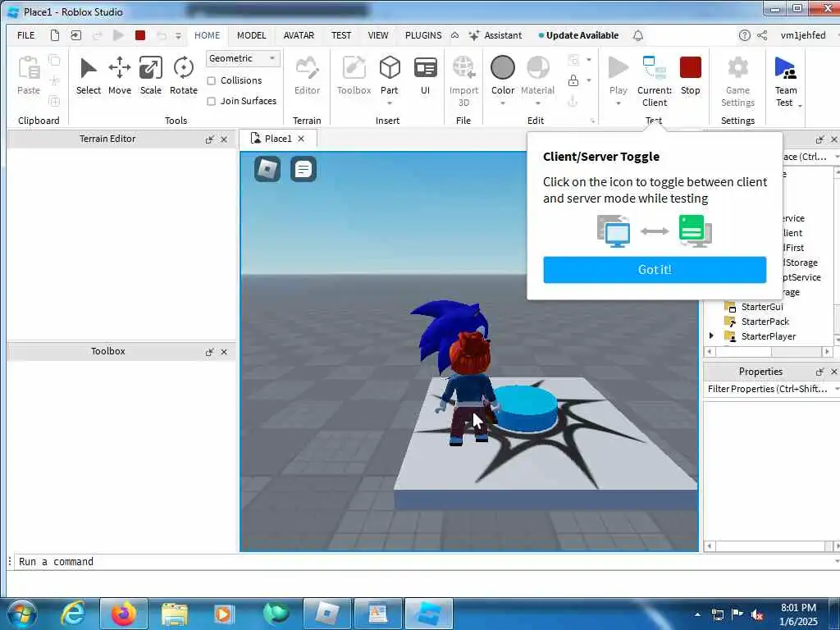Open the quick access toolbar customize arrow

(x=178, y=36)
